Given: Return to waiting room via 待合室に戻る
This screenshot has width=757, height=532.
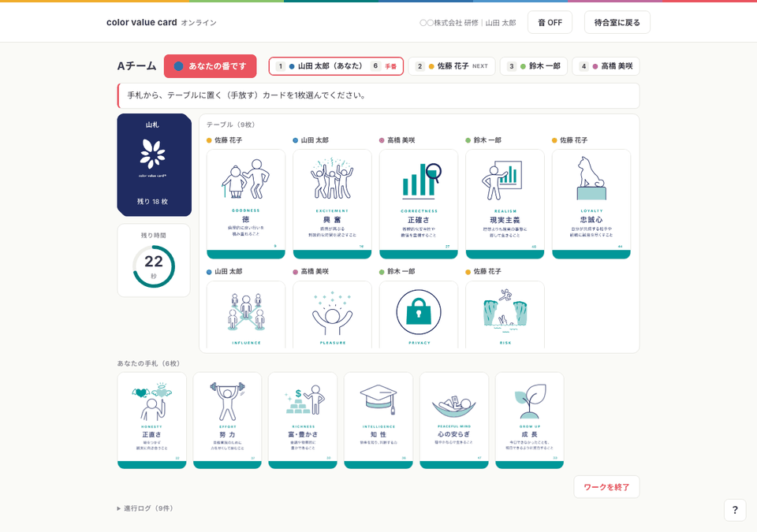Looking at the screenshot, I should pyautogui.click(x=617, y=22).
